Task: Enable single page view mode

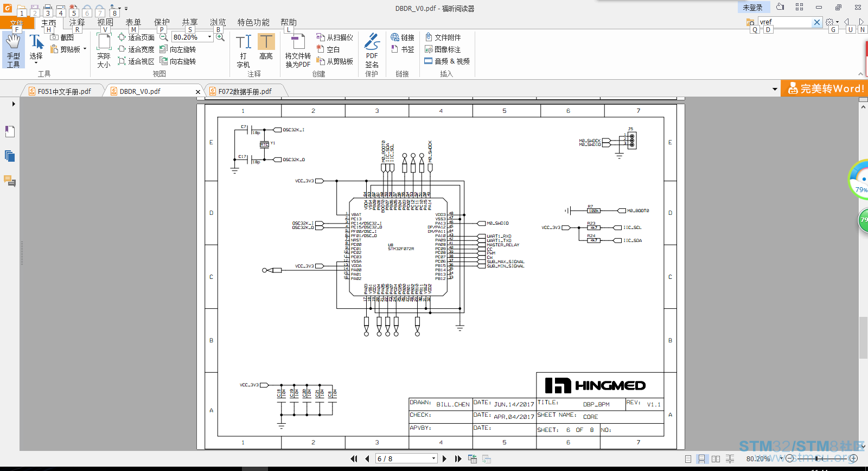Action: point(688,459)
